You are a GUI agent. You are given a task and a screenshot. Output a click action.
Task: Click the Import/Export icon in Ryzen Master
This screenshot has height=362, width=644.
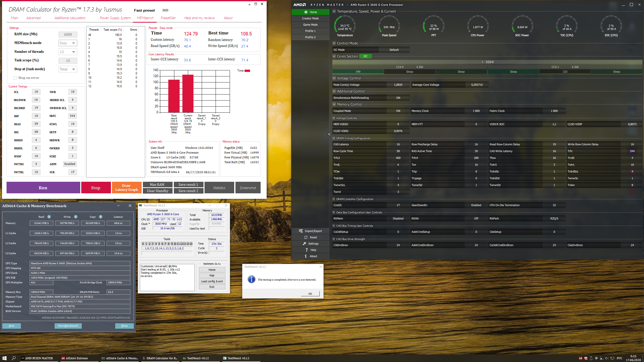[301, 231]
